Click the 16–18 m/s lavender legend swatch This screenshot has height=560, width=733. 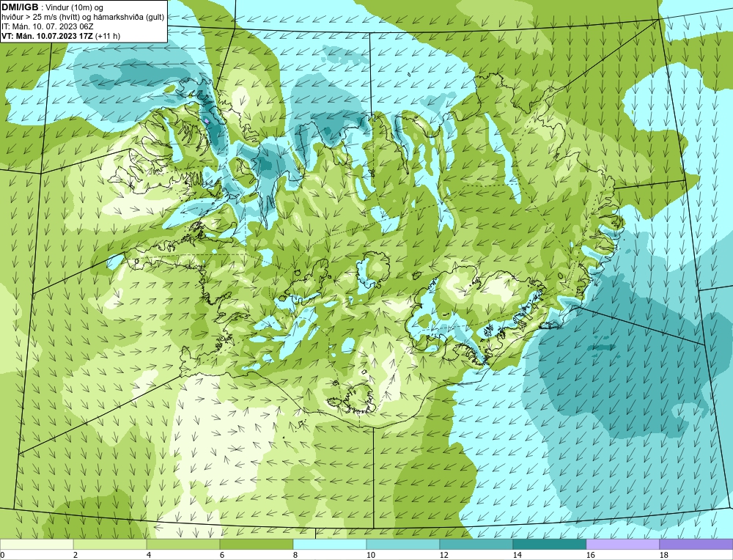(x=622, y=545)
